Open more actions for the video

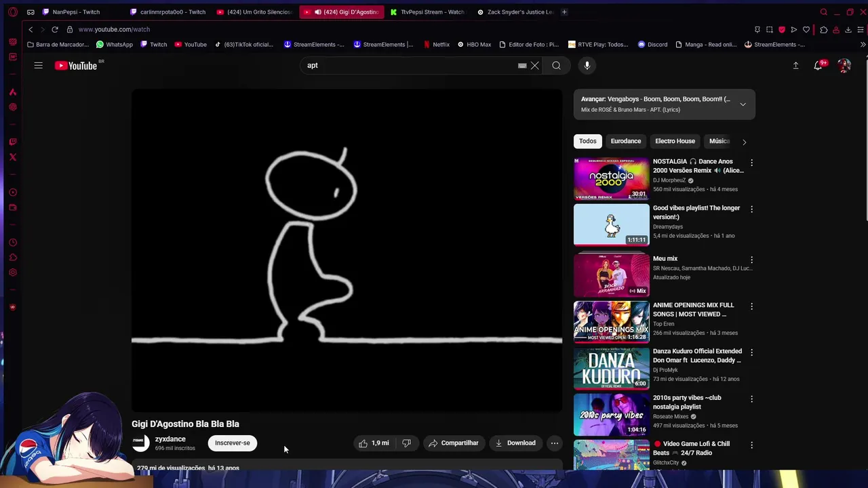(555, 443)
